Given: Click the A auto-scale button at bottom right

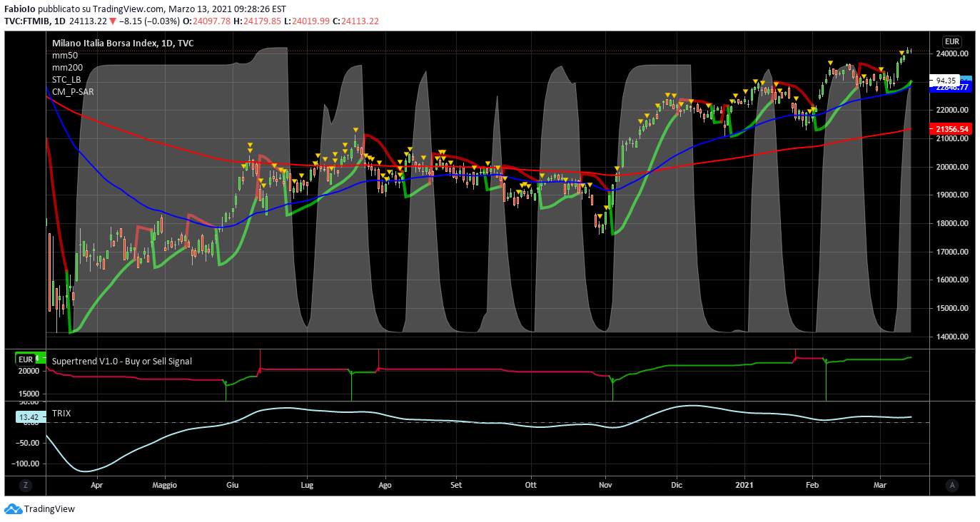Looking at the screenshot, I should (x=951, y=485).
